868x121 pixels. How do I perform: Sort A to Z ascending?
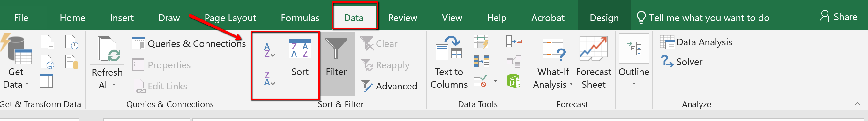(x=270, y=50)
